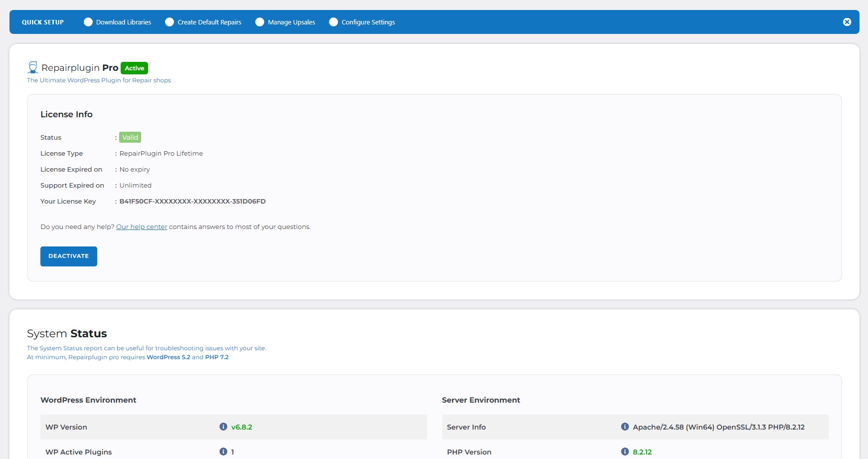The width and height of the screenshot is (868, 459).
Task: Select the Configure Settings step circle
Action: (334, 22)
